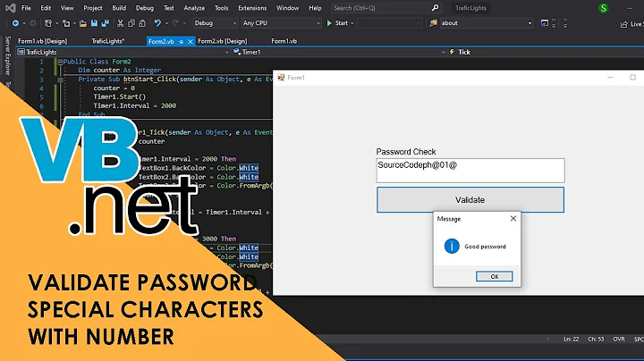Click the Password Check text field
The height and width of the screenshot is (361, 644).
click(x=470, y=171)
